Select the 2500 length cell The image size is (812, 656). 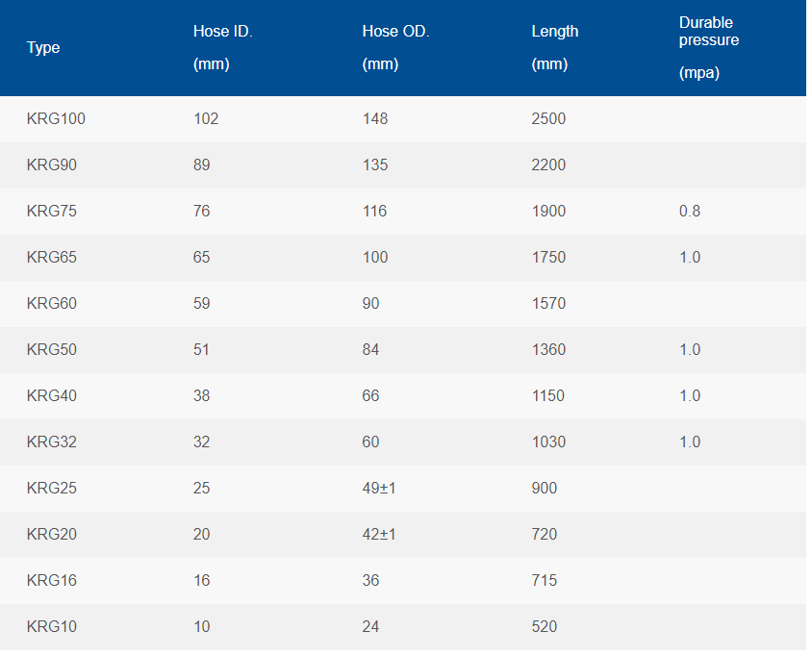(548, 119)
